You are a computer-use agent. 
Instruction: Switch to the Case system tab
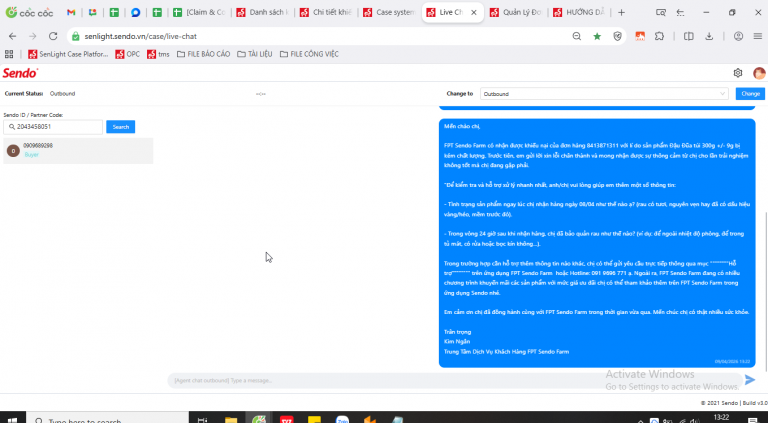(x=390, y=13)
